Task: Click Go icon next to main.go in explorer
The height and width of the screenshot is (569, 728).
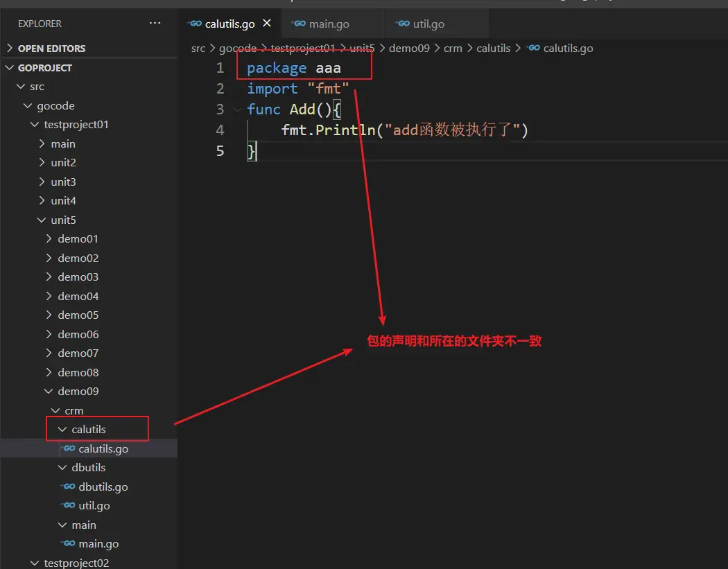Action: pos(68,544)
